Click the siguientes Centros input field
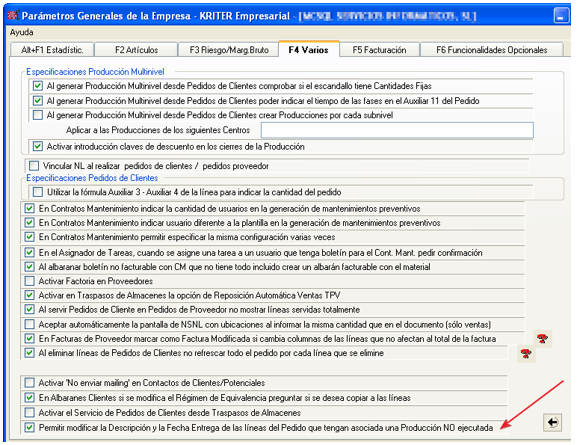Viewport: 577px width, 445px height. click(397, 130)
